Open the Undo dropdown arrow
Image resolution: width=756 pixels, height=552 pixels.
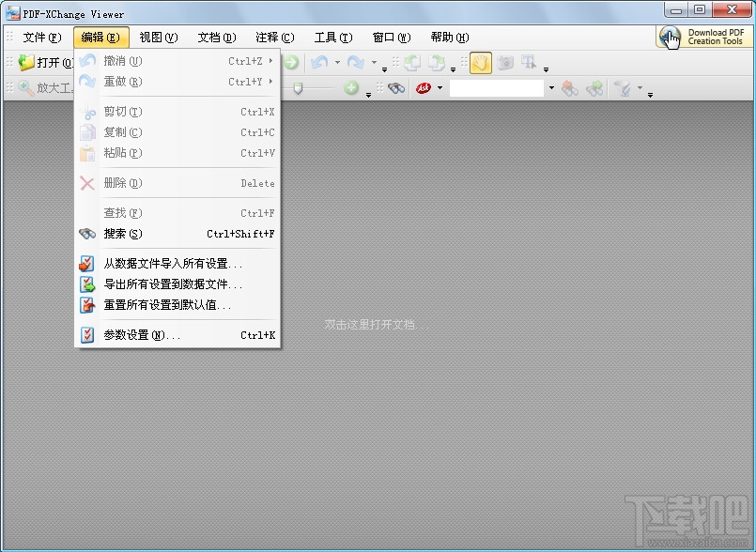pos(336,63)
